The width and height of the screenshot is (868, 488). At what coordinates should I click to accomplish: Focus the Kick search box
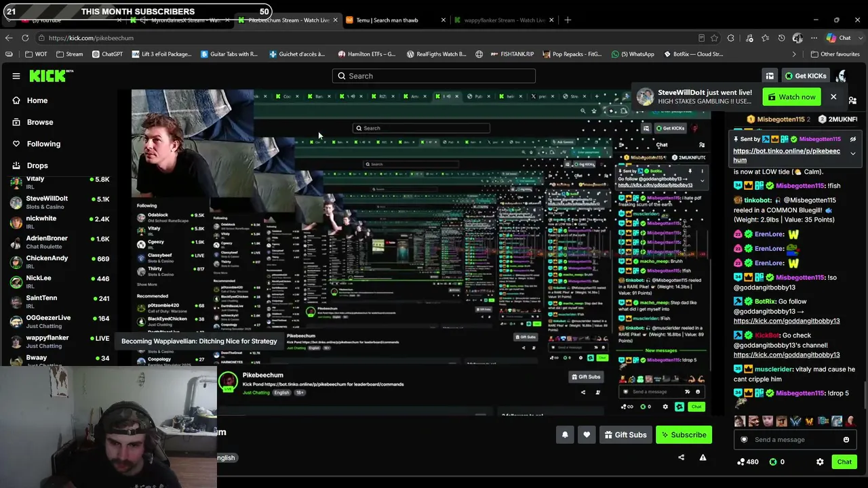(x=434, y=76)
